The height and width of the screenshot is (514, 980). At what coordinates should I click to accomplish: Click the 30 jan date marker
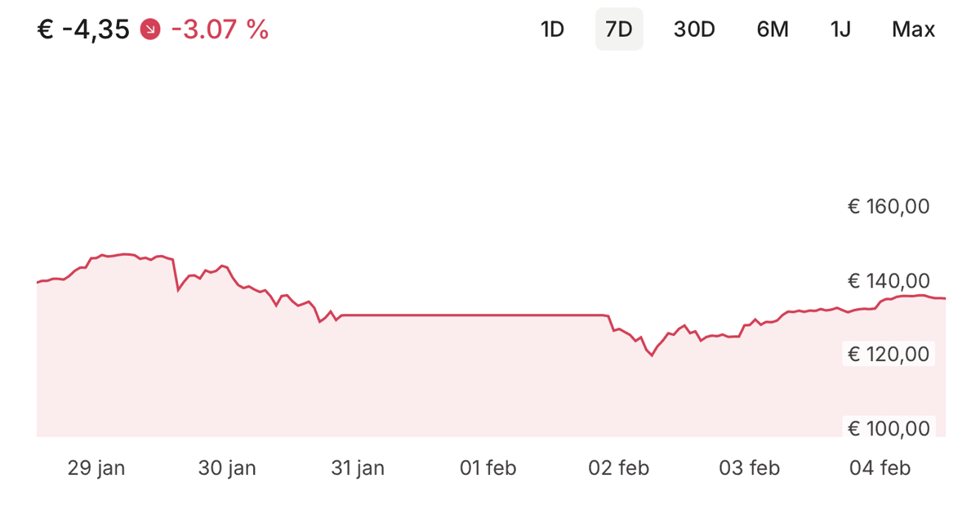click(227, 468)
